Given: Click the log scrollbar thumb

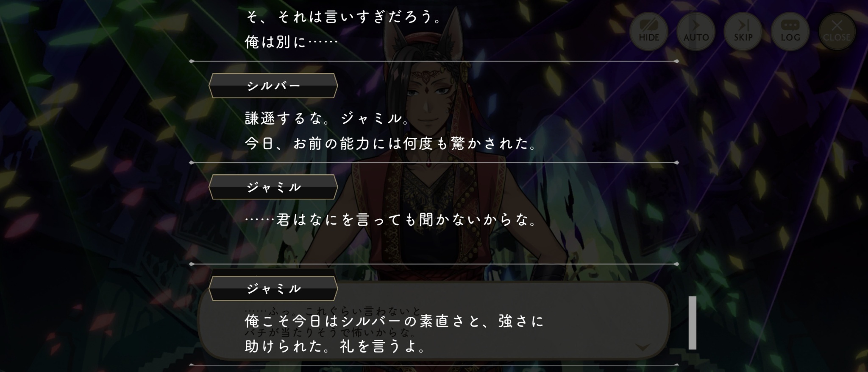Looking at the screenshot, I should click(693, 323).
